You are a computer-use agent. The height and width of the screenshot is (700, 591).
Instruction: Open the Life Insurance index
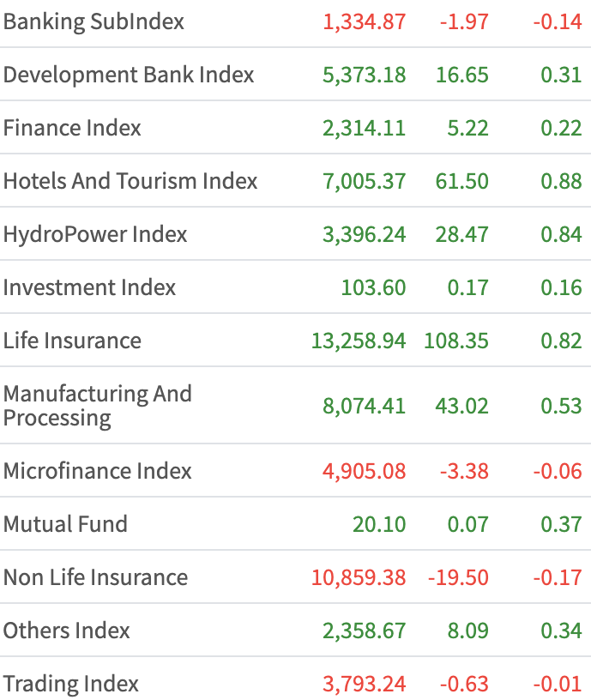tap(72, 341)
